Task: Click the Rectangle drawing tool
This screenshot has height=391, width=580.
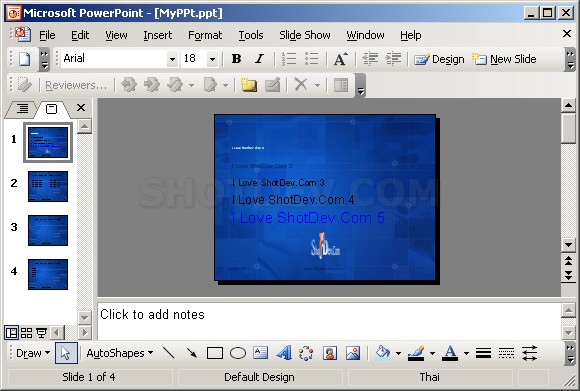Action: 215,353
